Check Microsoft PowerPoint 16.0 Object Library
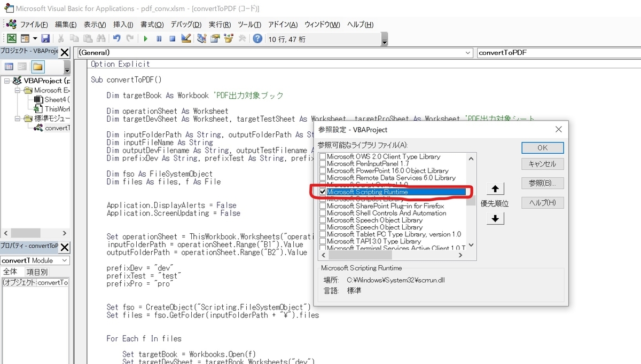This screenshot has height=364, width=641. [322, 171]
